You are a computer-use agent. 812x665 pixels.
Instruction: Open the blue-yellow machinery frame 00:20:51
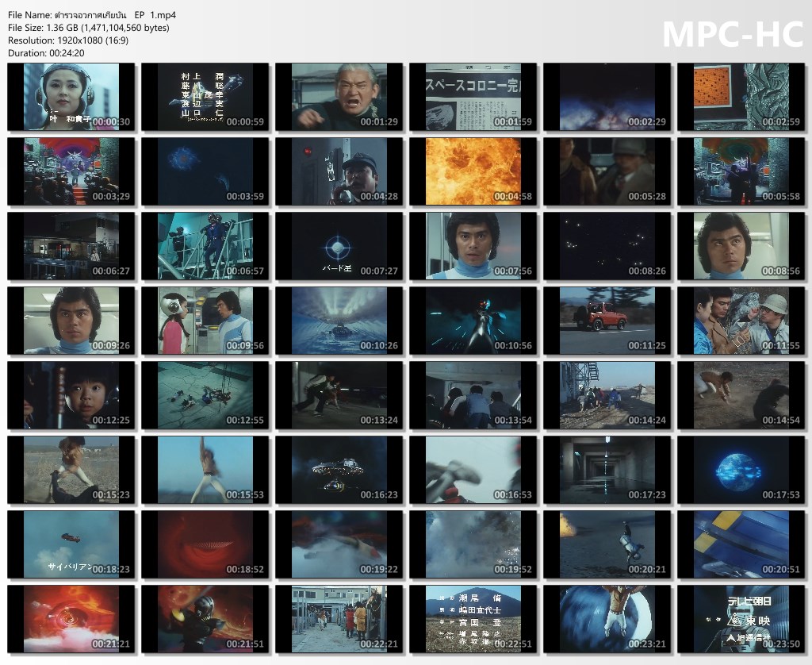pyautogui.click(x=741, y=544)
